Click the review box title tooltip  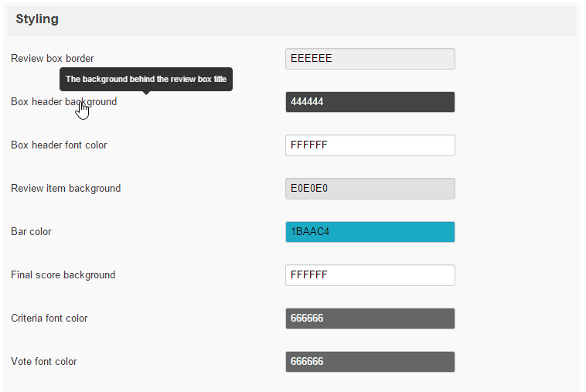click(x=146, y=79)
